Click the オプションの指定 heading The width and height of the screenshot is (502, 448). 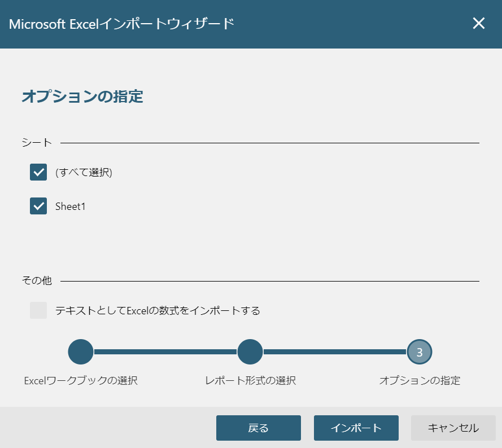click(82, 96)
